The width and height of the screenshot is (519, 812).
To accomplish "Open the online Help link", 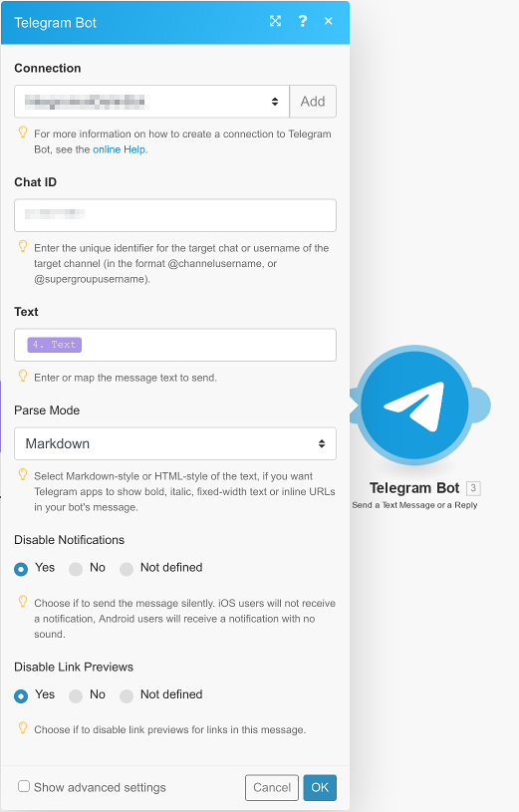I will (120, 149).
